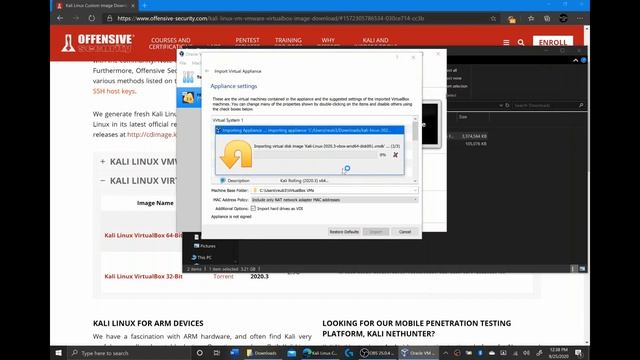Screen dimensions: 640x360
Task: Click the taskbar clock and date
Action: tap(558, 353)
